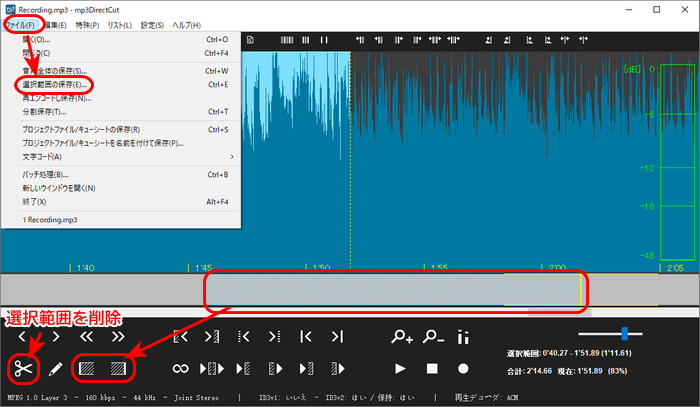This screenshot has width=700, height=407.
Task: Open the 設定(S) menu
Action: point(152,25)
